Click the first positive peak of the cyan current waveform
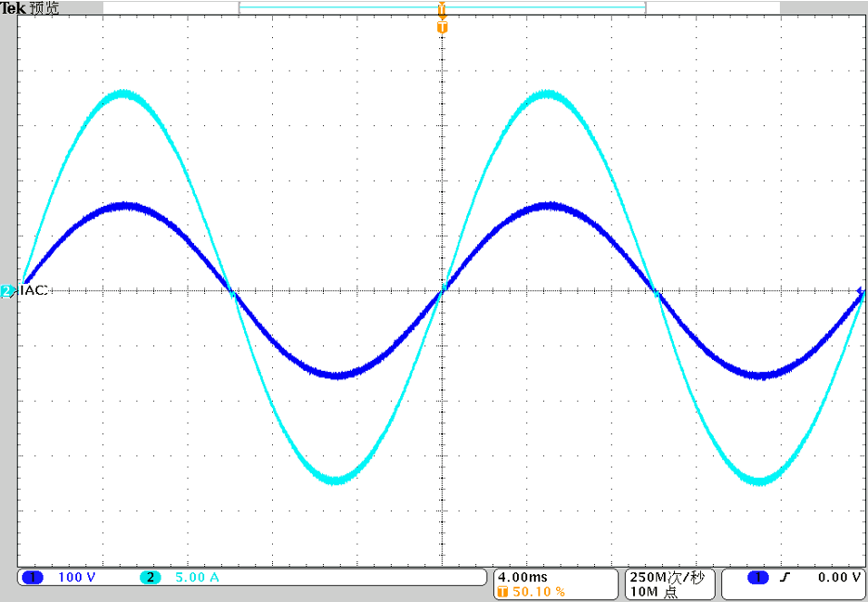 (124, 94)
